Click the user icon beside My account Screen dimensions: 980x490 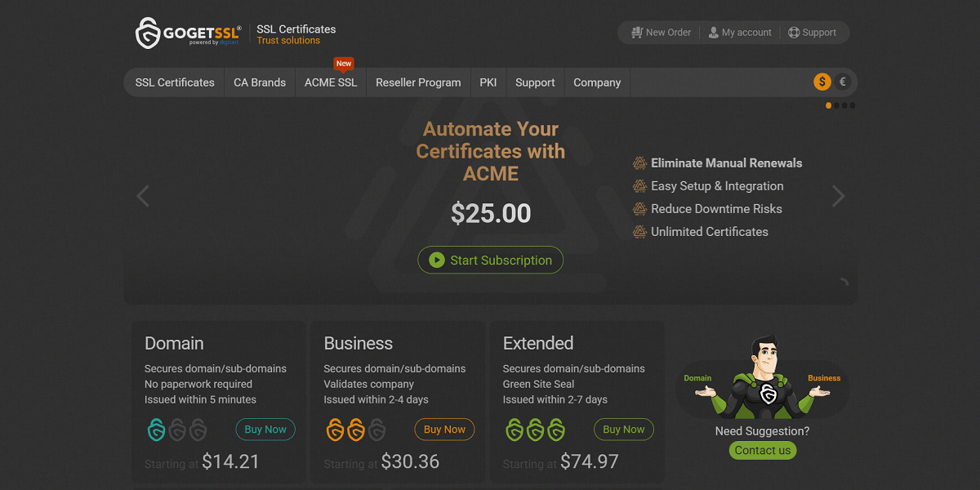tap(714, 33)
